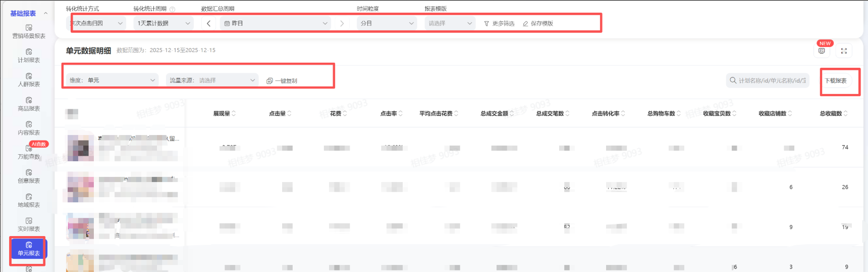Select the 单元报表 sidebar item
Viewport: 868px width, 272px height.
29,249
